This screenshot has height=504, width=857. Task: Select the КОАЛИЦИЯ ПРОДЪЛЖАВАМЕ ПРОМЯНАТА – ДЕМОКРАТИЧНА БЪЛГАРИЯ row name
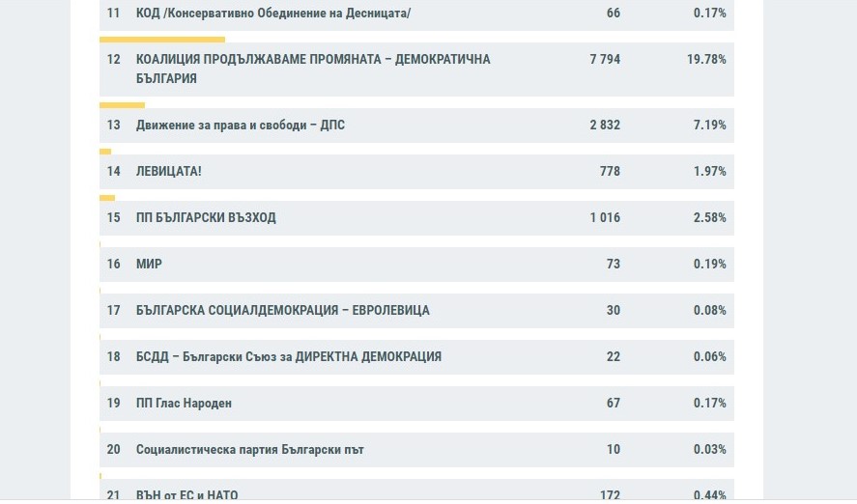click(313, 69)
